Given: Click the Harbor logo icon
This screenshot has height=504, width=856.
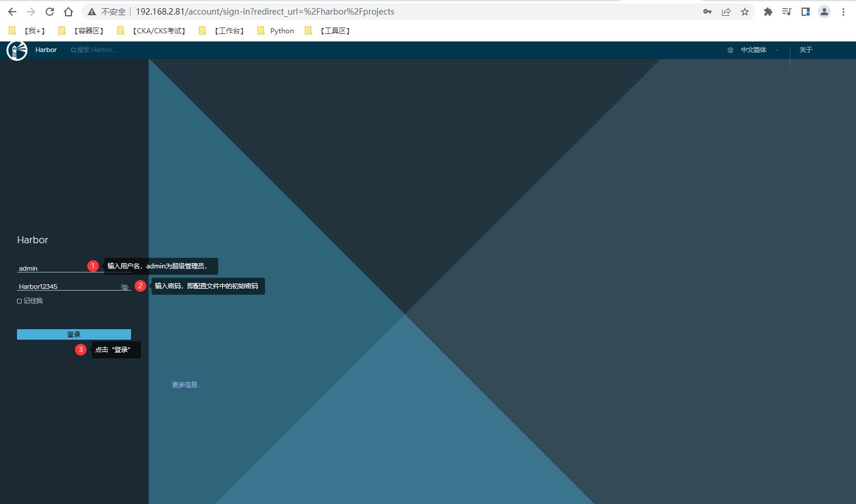Looking at the screenshot, I should (17, 50).
